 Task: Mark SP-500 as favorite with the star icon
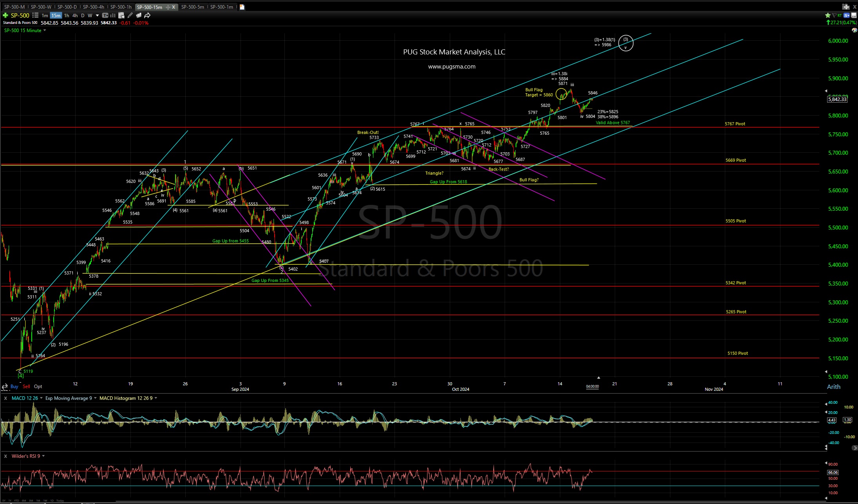pos(827,15)
